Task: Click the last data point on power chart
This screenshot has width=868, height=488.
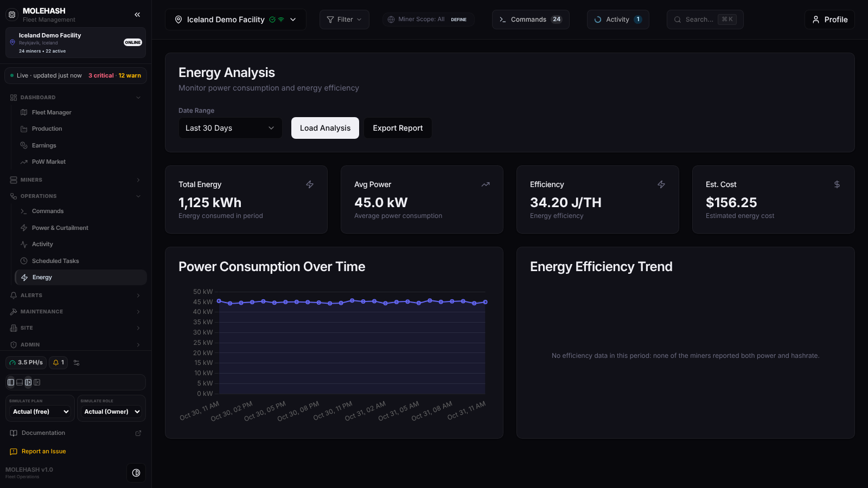Action: pyautogui.click(x=485, y=302)
